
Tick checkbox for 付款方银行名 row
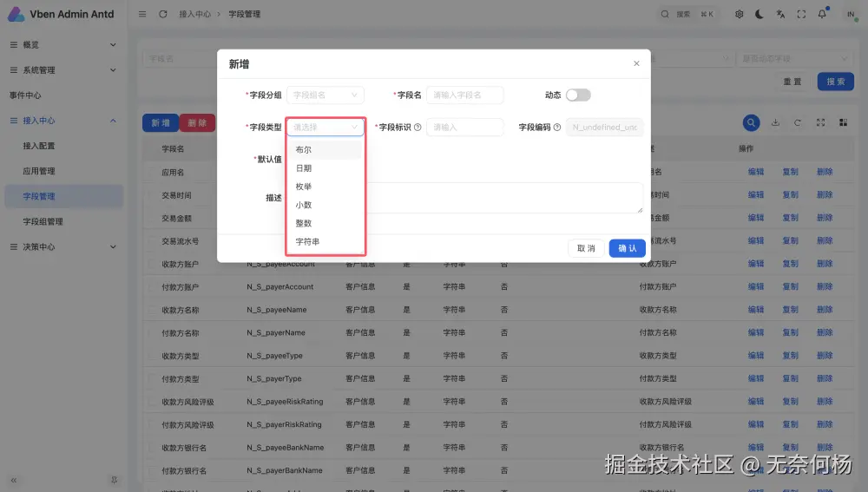click(151, 471)
